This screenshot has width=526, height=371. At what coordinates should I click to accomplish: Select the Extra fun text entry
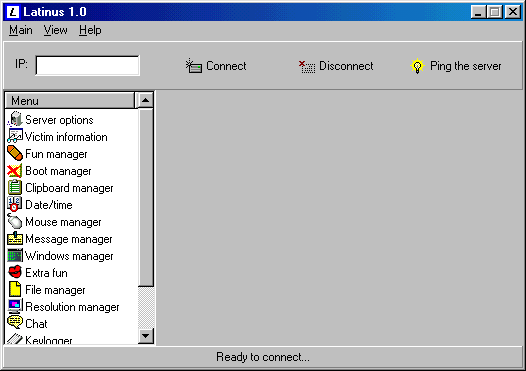46,273
